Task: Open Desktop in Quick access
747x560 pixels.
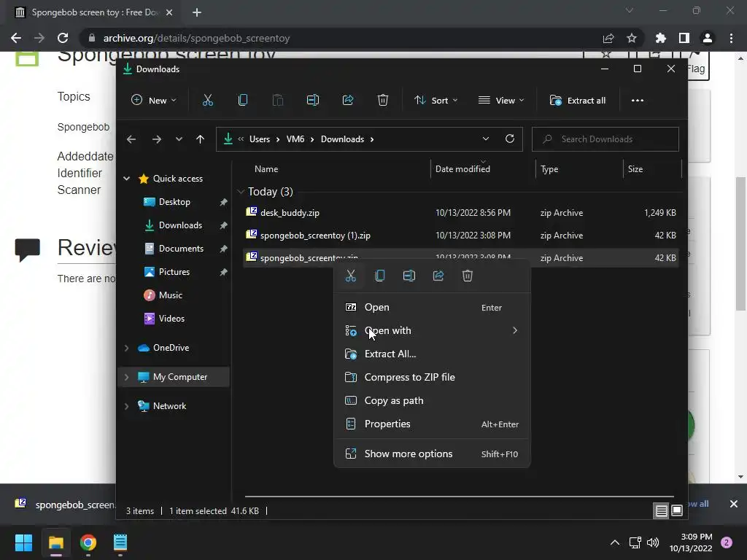Action: pyautogui.click(x=174, y=202)
